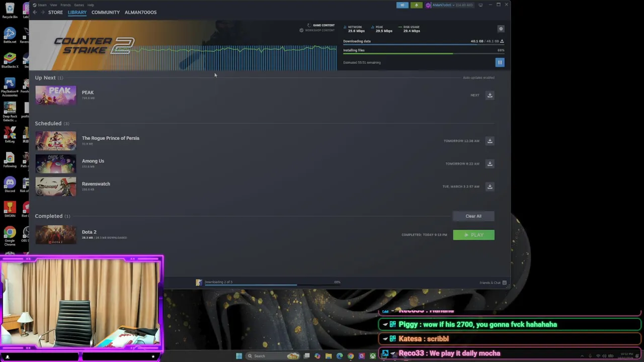Click the bottom Downloading 2 of 3 progress bar

tap(272, 285)
